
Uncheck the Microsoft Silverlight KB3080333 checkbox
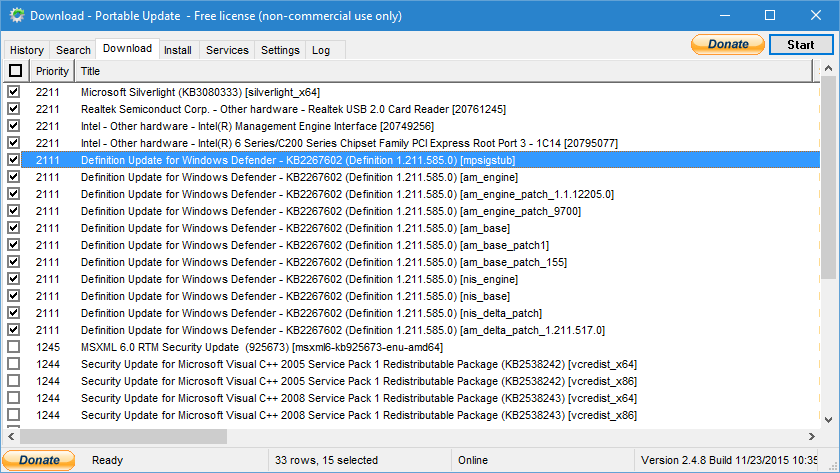(x=14, y=92)
